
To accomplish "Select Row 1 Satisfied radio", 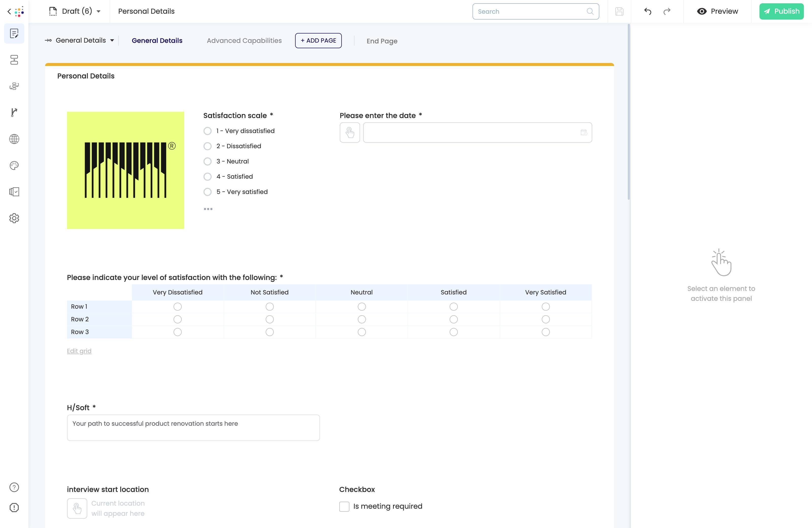I will coord(453,306).
